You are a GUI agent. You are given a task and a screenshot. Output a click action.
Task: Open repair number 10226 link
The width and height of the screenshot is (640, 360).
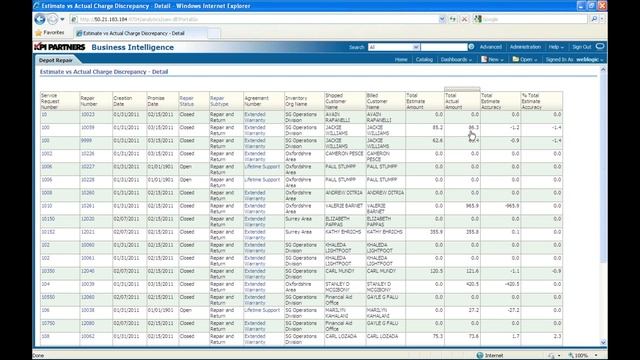click(x=88, y=154)
